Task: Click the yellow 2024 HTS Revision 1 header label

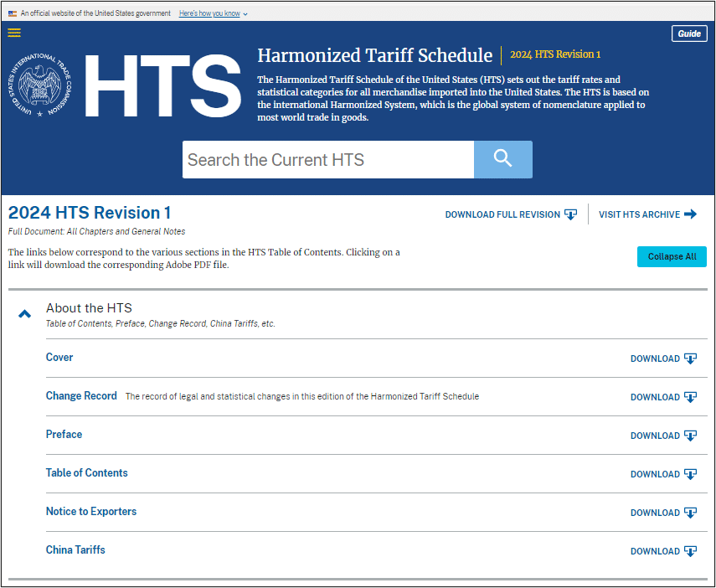Action: click(x=555, y=54)
